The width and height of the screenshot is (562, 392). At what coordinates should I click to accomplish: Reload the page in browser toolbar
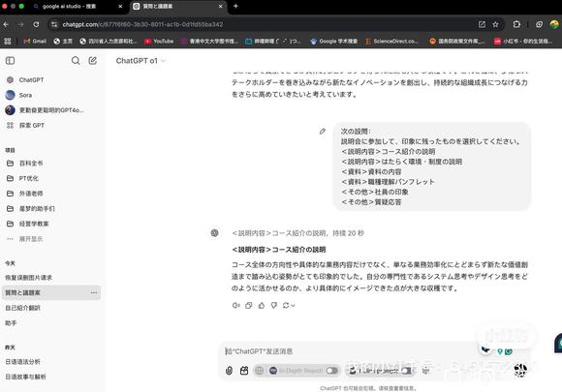[36, 24]
